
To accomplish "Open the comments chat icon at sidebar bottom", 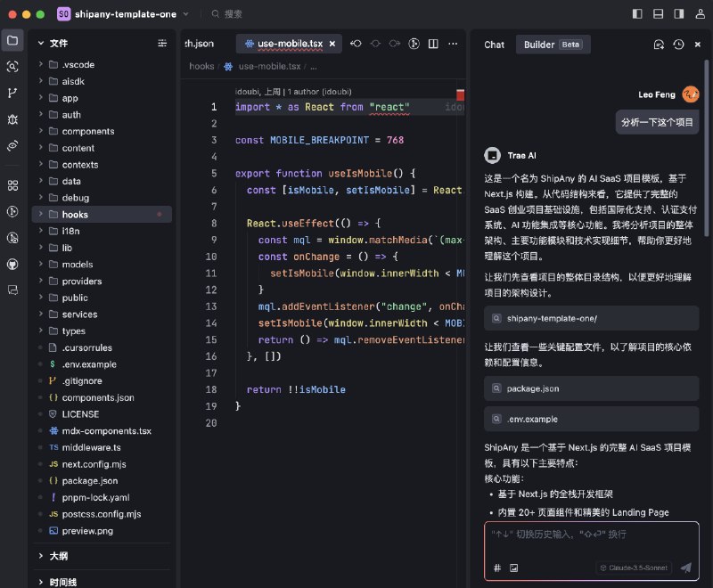I will pos(12,290).
